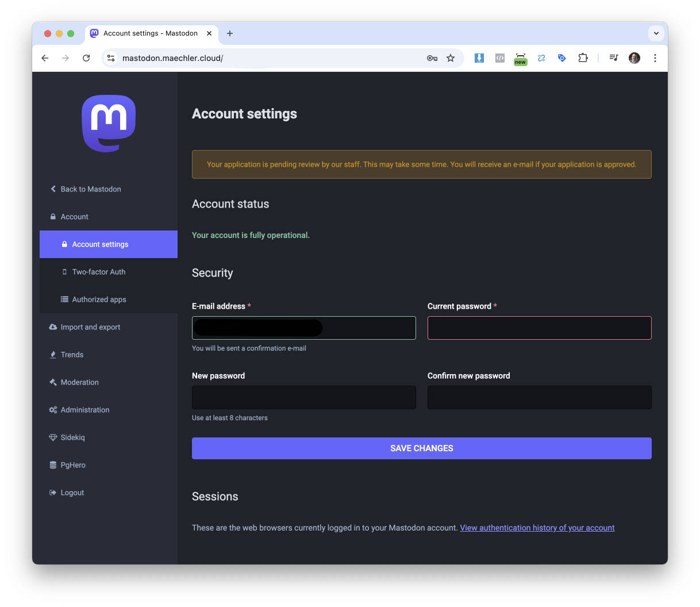Click the blue download extension icon
The image size is (700, 607).
click(479, 58)
